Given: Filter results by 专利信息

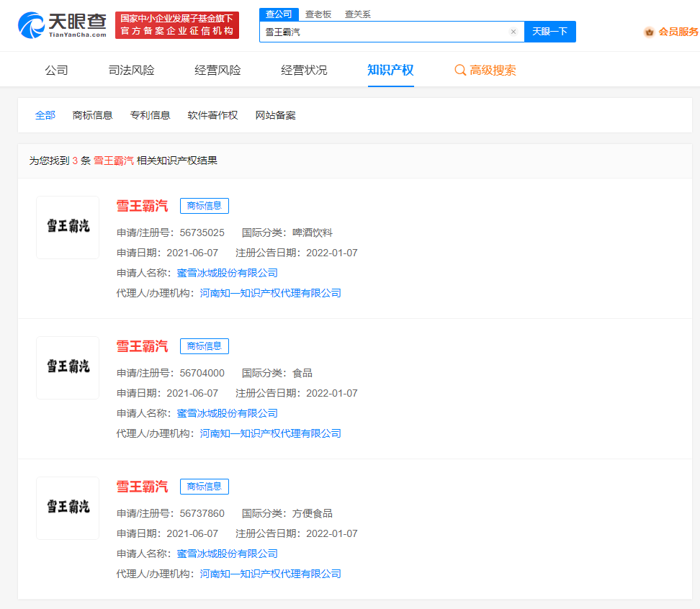Looking at the screenshot, I should point(150,115).
